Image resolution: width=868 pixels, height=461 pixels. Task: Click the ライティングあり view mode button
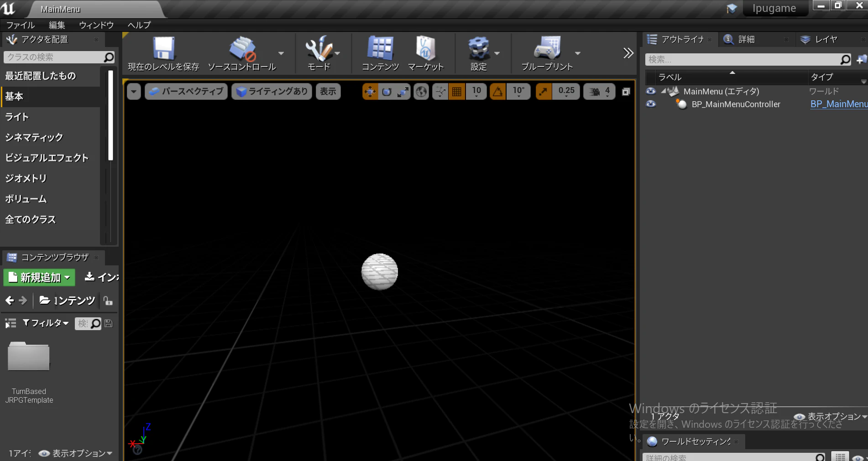(x=272, y=92)
